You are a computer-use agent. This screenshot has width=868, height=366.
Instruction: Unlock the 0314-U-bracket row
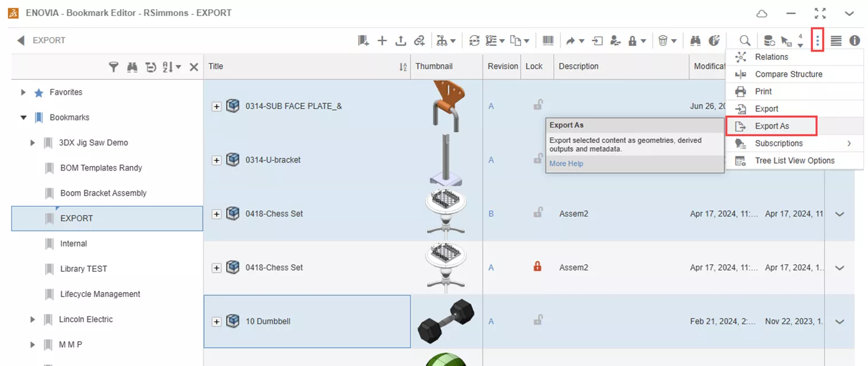coord(538,160)
